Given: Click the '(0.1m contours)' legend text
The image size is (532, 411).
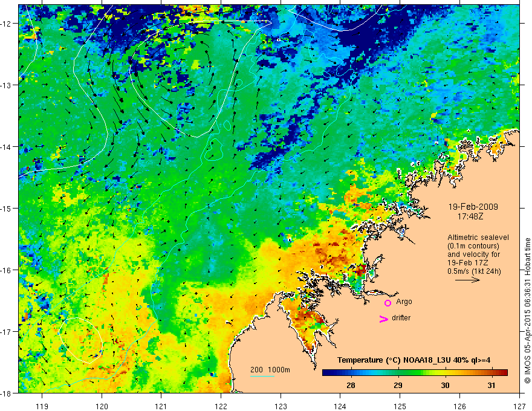Looking at the screenshot, I should pos(473,246).
